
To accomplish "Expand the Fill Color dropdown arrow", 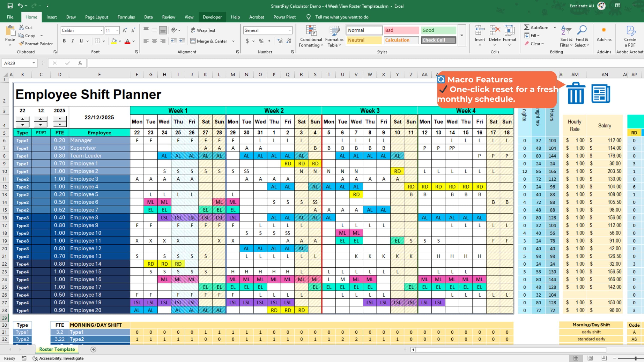I will tap(120, 41).
